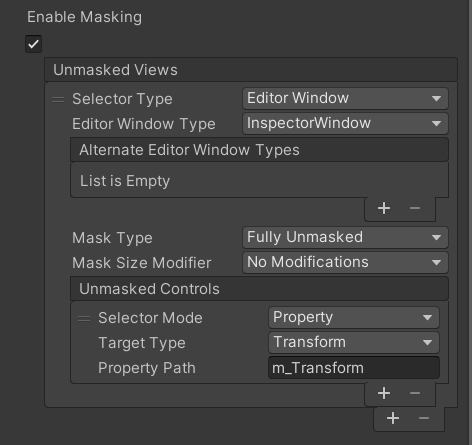This screenshot has width=472, height=445.
Task: Uncheck the Enable Masking checkbox
Action: 33,44
